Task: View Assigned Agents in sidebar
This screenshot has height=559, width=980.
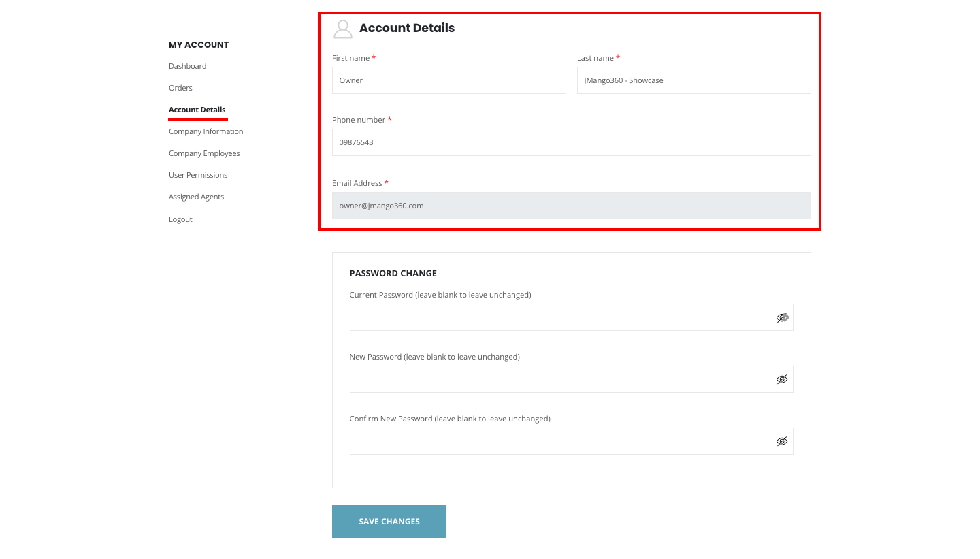Action: (x=196, y=197)
